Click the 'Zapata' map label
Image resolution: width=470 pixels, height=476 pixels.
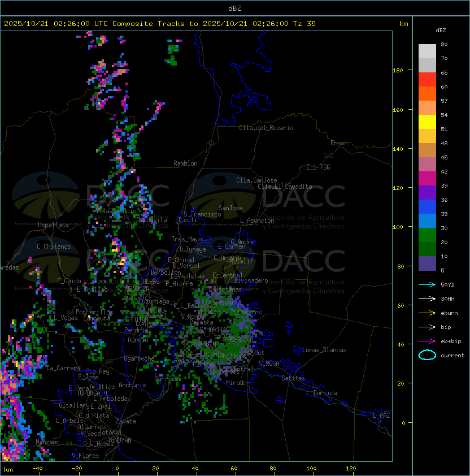(125, 421)
